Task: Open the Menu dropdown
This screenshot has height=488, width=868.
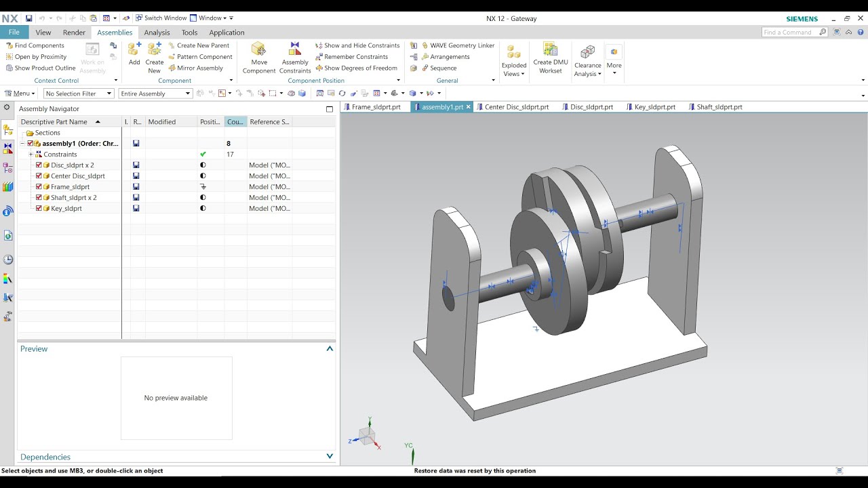Action: (20, 94)
